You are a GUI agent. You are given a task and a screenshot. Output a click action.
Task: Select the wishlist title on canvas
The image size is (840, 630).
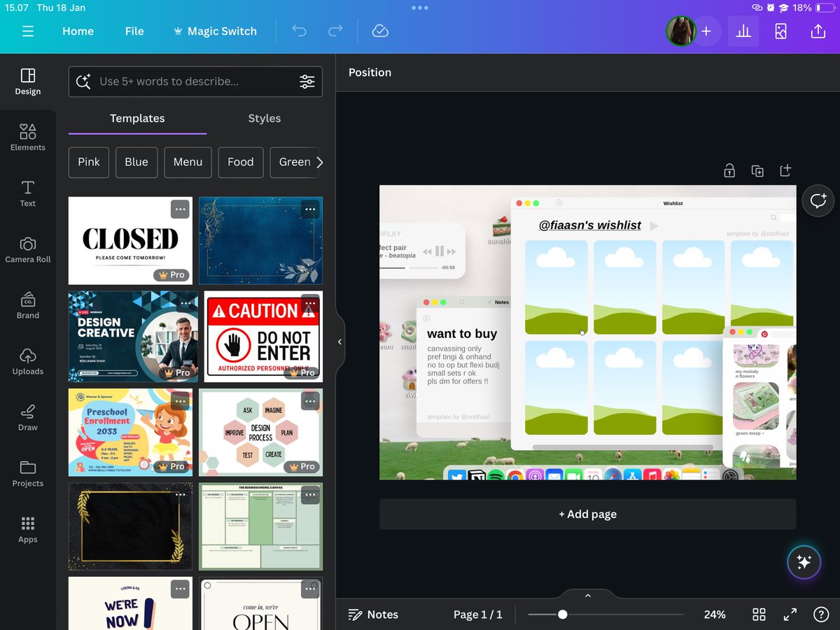coord(590,225)
